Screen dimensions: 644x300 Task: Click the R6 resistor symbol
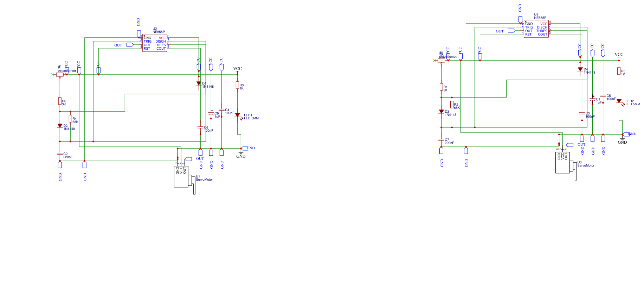[x=60, y=101]
